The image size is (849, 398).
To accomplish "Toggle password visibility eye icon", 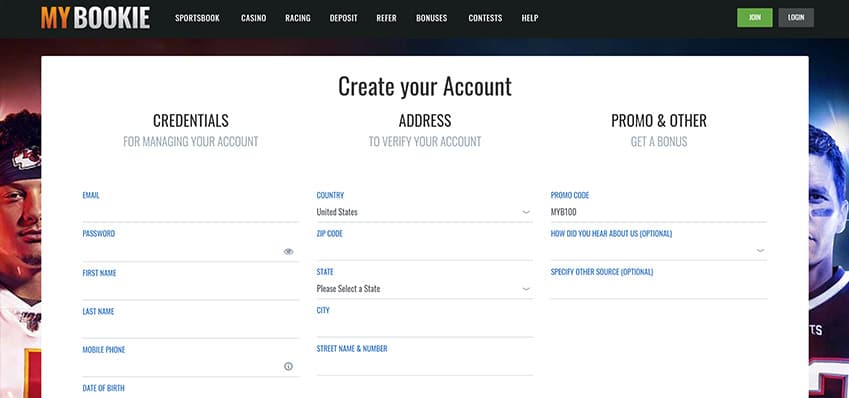I will [x=288, y=251].
